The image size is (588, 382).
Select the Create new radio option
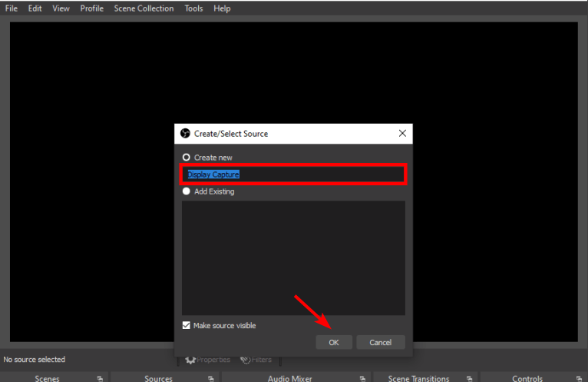point(186,157)
